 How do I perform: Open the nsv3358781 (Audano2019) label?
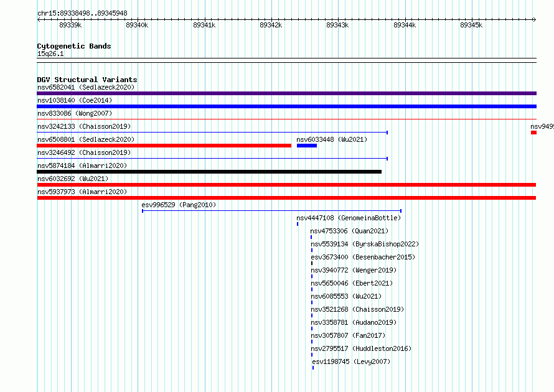(354, 322)
